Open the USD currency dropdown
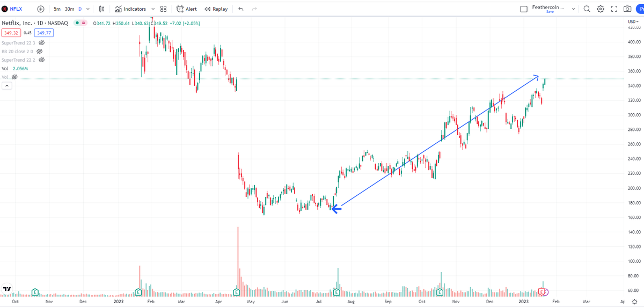This screenshot has width=644, height=308. [x=632, y=22]
